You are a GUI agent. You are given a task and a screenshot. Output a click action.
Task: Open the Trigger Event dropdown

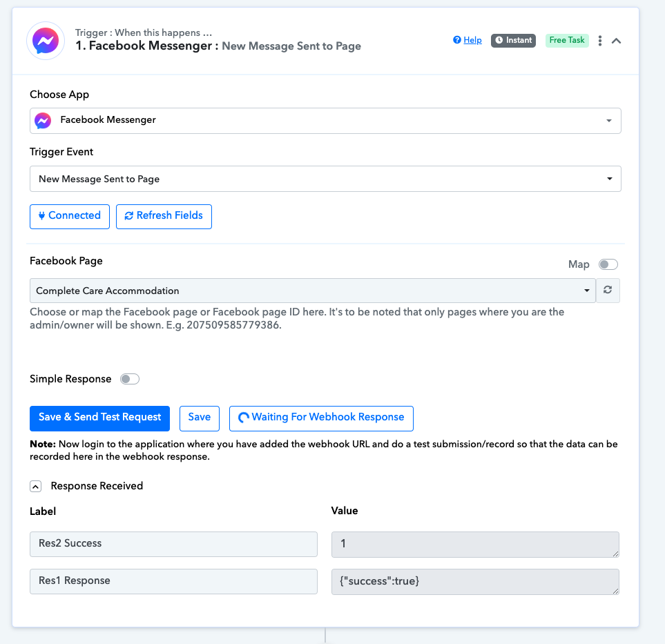(325, 179)
